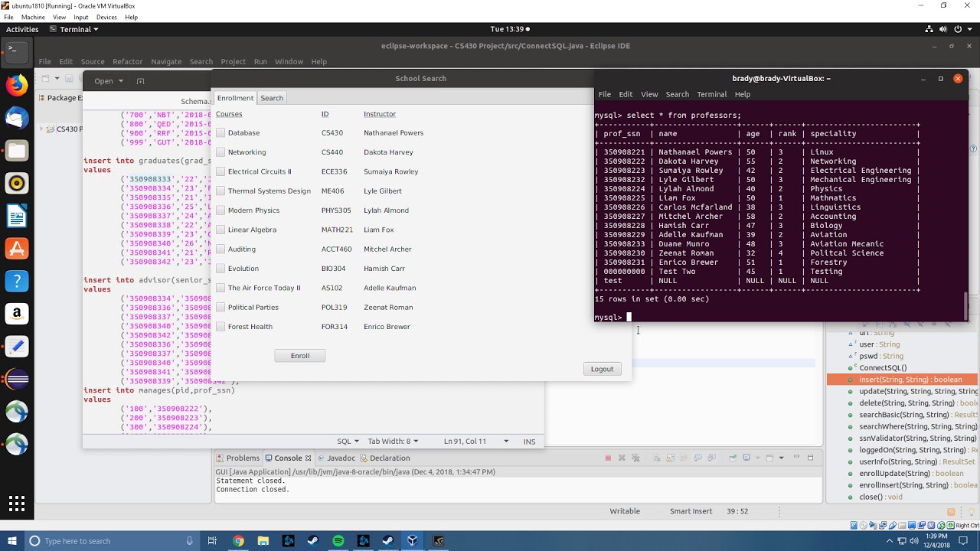Open the Refactor menu in Eclipse
The height and width of the screenshot is (551, 980).
point(127,61)
